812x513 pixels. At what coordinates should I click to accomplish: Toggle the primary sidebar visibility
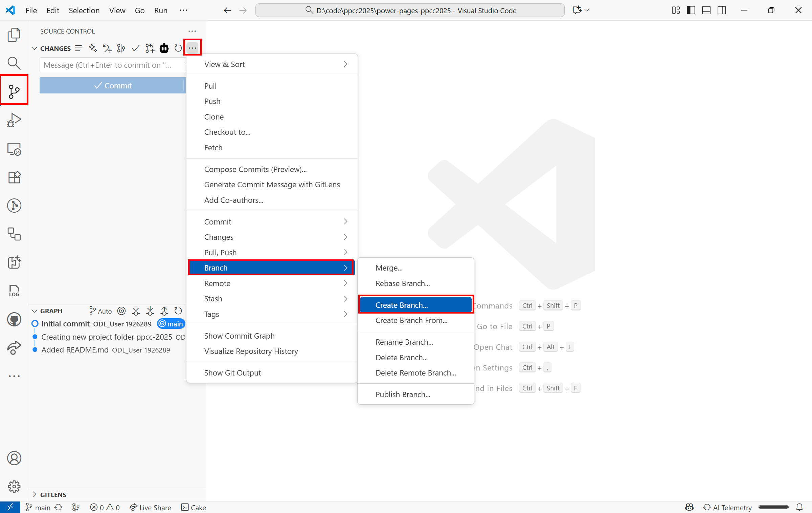coord(691,10)
